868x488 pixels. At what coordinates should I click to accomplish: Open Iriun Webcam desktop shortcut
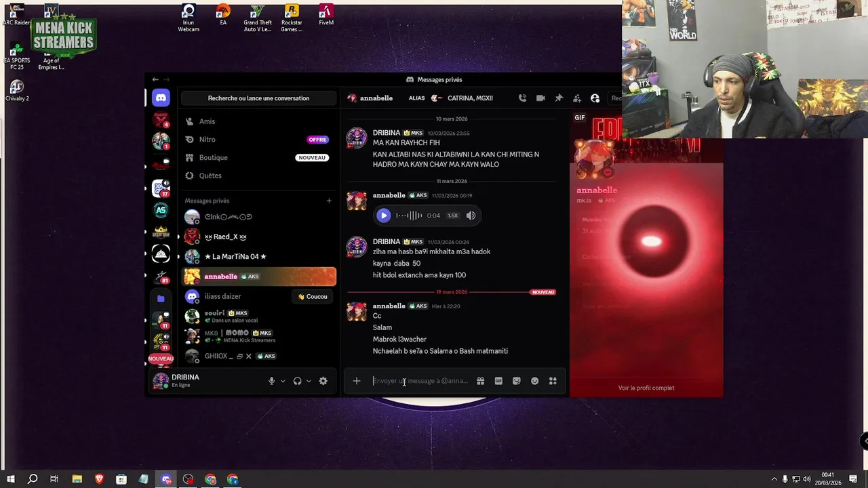click(189, 18)
